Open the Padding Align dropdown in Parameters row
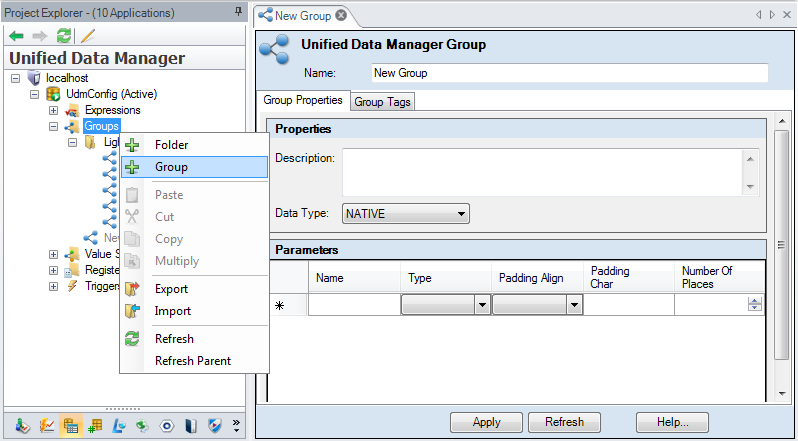 [573, 305]
